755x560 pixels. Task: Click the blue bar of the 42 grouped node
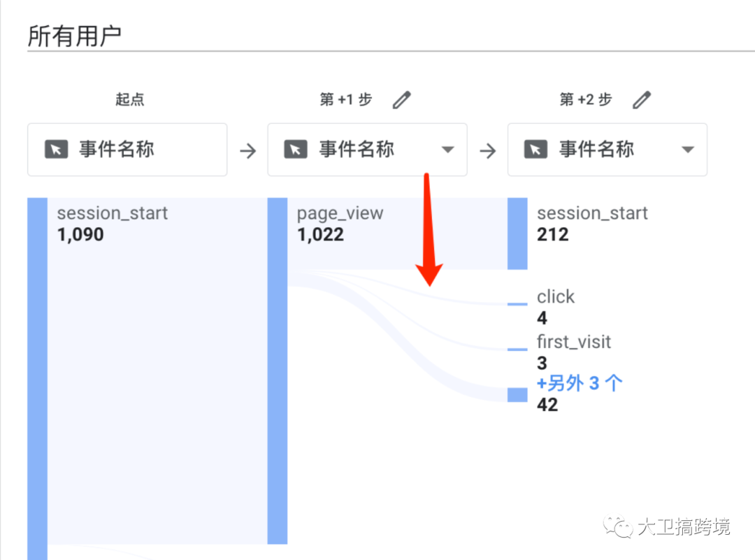[x=517, y=395]
